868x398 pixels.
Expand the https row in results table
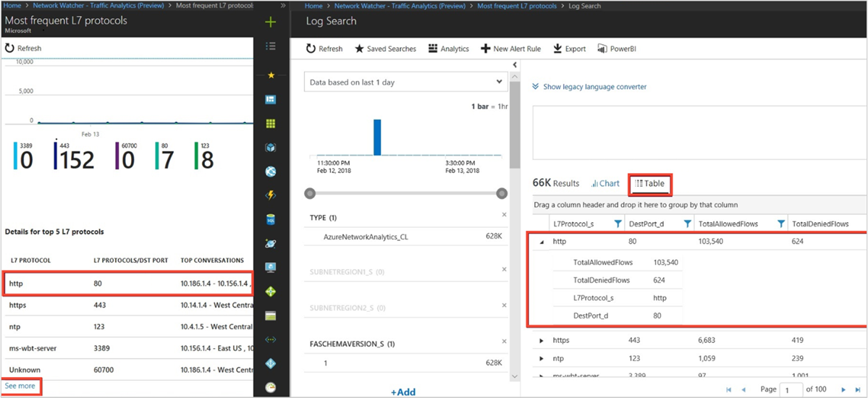coord(542,339)
